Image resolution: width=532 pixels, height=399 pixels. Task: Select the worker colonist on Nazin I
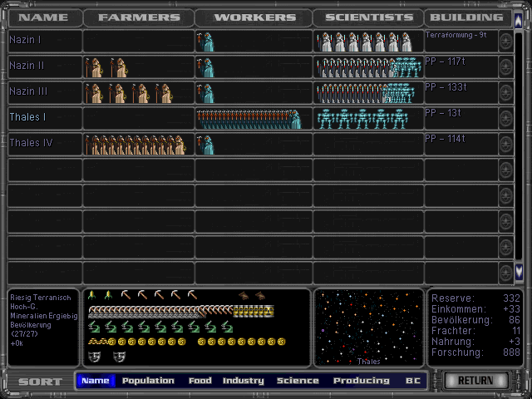tap(205, 42)
